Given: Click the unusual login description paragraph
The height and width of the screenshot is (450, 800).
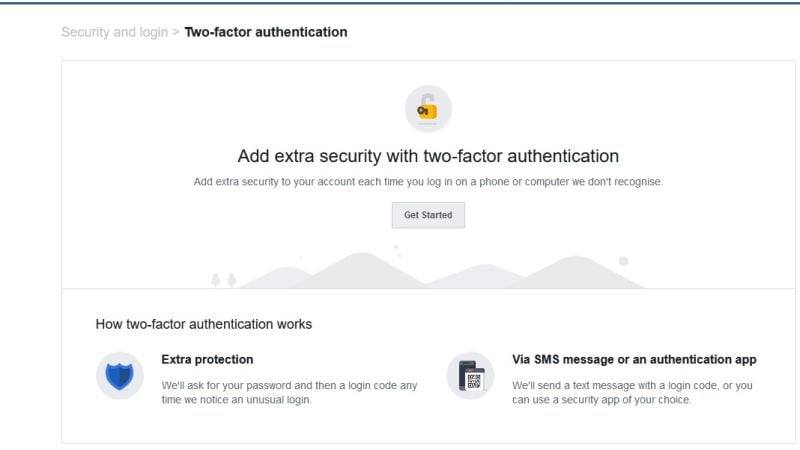Looking at the screenshot, I should (x=289, y=392).
